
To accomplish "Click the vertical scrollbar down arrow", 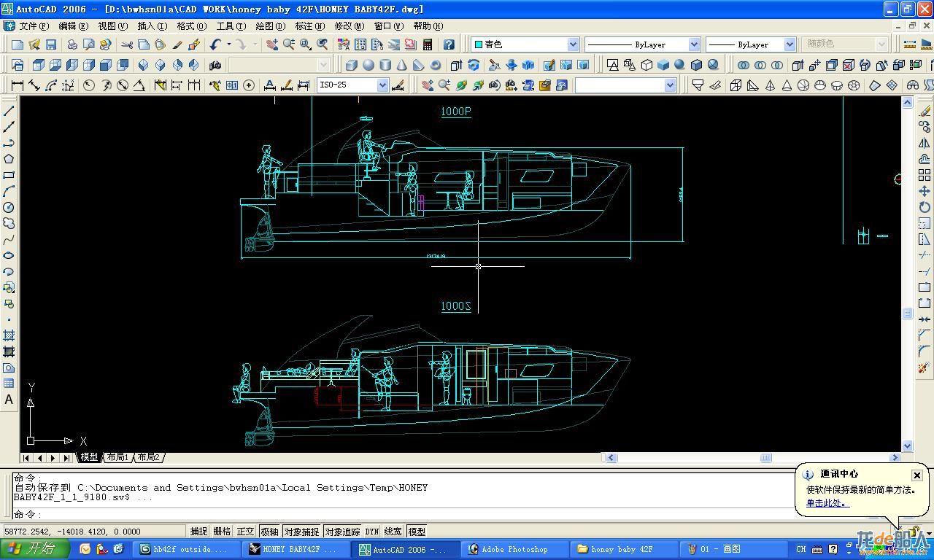I will click(x=908, y=446).
